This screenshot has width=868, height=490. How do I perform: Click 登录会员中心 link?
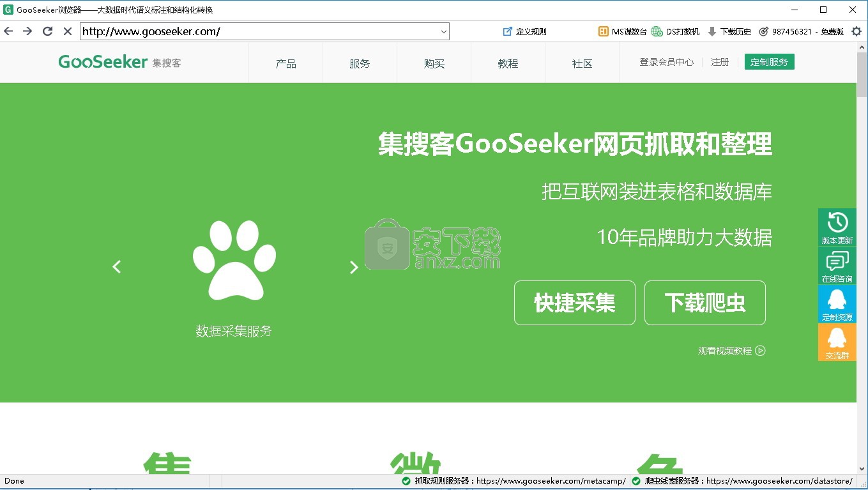[666, 62]
